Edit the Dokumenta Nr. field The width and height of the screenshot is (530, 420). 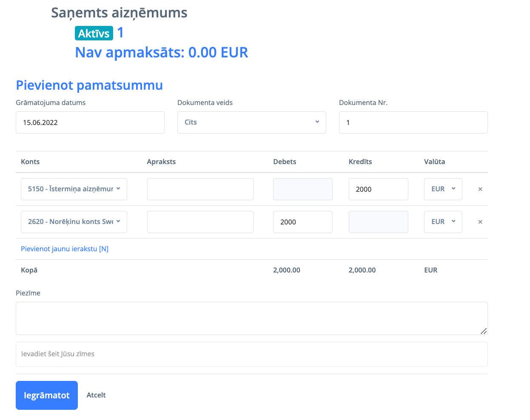413,122
